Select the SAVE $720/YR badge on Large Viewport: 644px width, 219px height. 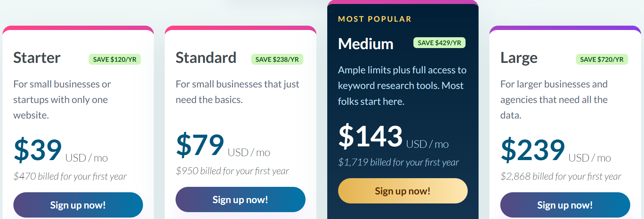pyautogui.click(x=601, y=59)
